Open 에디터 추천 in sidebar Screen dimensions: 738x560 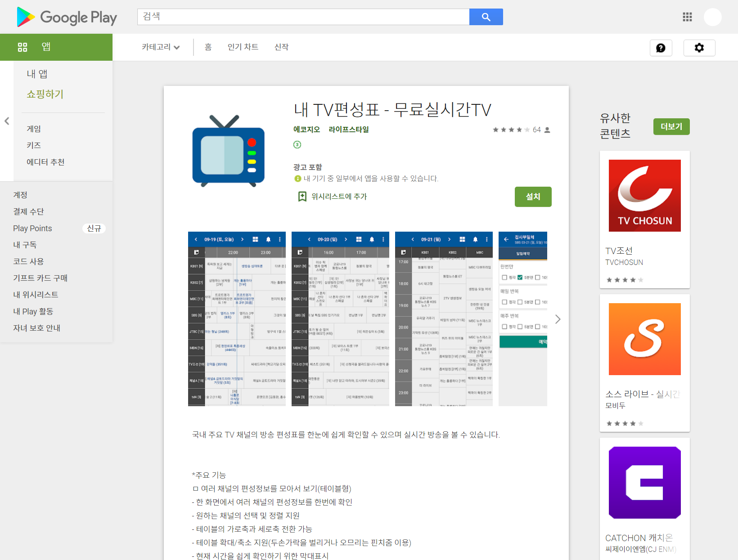[x=45, y=162]
